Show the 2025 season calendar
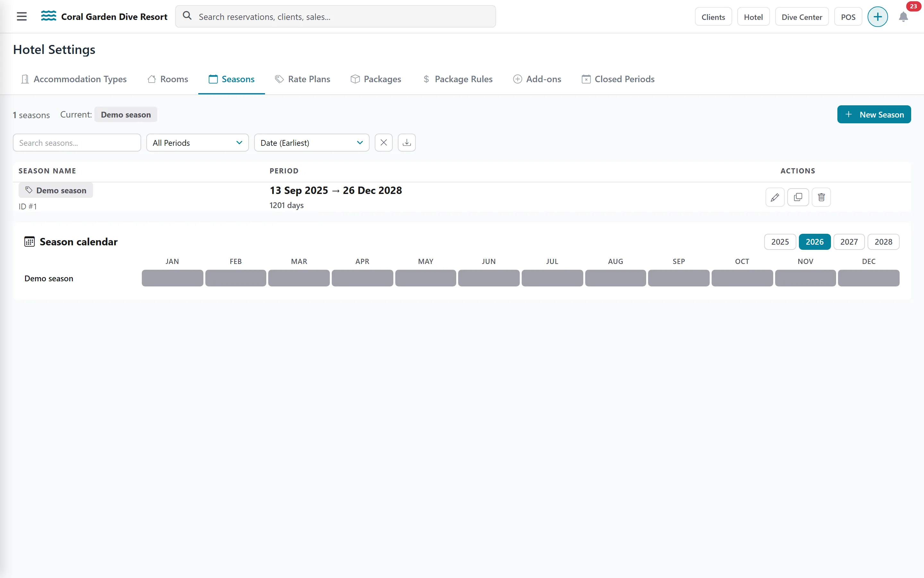Screen dimensions: 924x578 coord(780,241)
